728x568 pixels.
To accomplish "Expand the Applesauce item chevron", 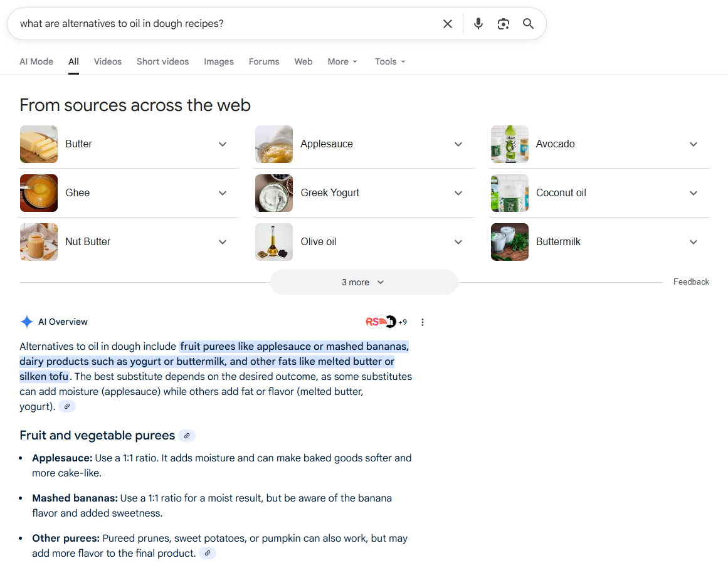I will tap(458, 144).
